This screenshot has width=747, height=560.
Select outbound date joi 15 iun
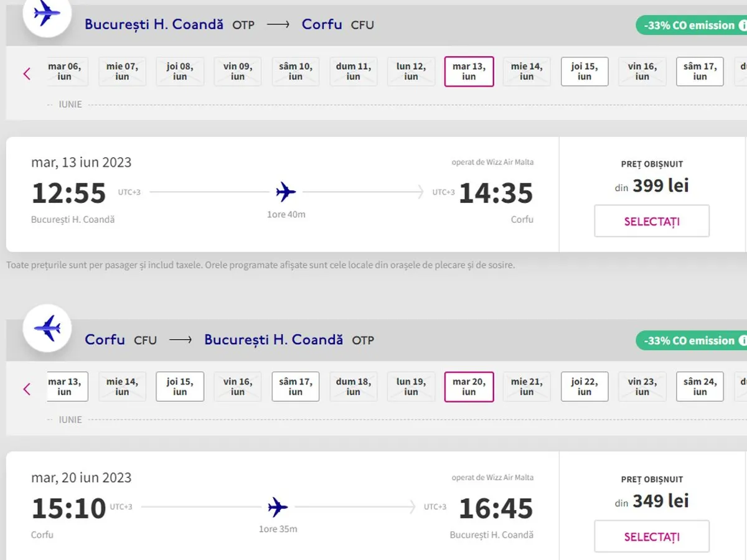pyautogui.click(x=585, y=72)
